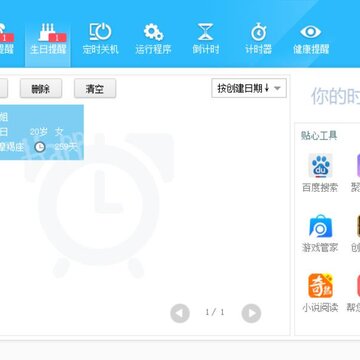Expand the 按创建日期 sort dropdown

[249, 88]
